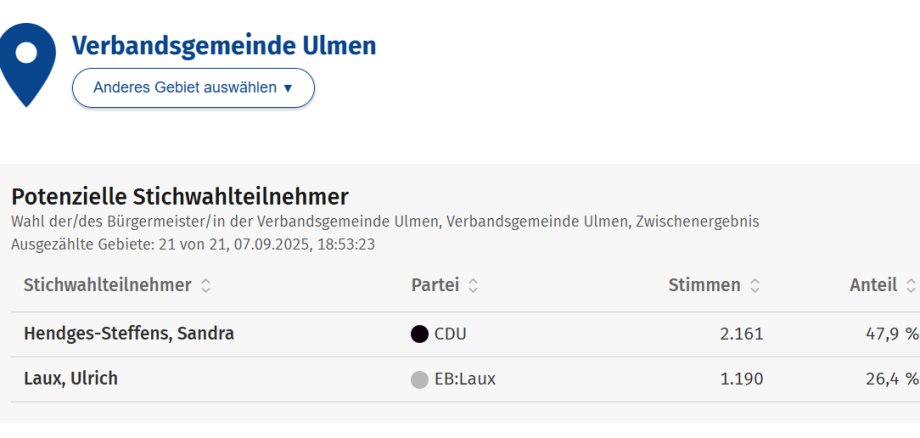Click the Partei column header text
This screenshot has height=438, width=920.
coord(435,285)
